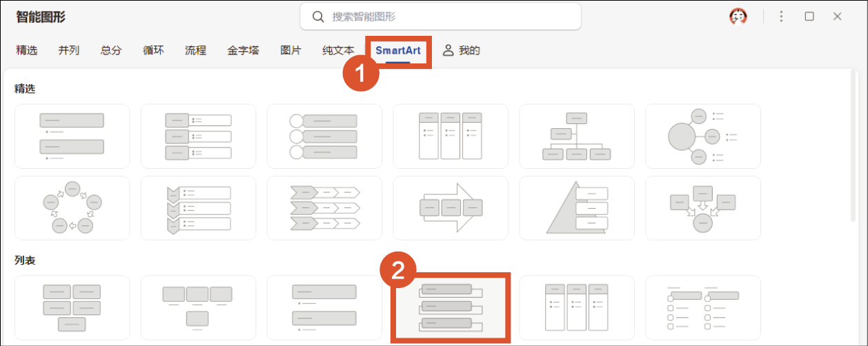Click the user avatar icon
Viewport: 868px width, 346px height.
tap(738, 17)
